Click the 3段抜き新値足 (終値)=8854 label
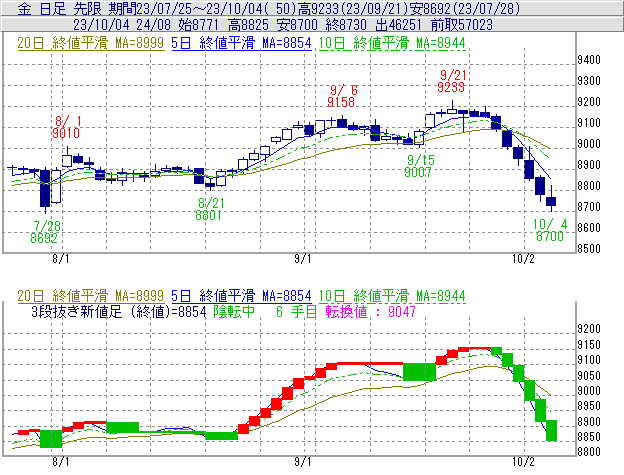Screen dimensions: 624x475 (x=119, y=311)
